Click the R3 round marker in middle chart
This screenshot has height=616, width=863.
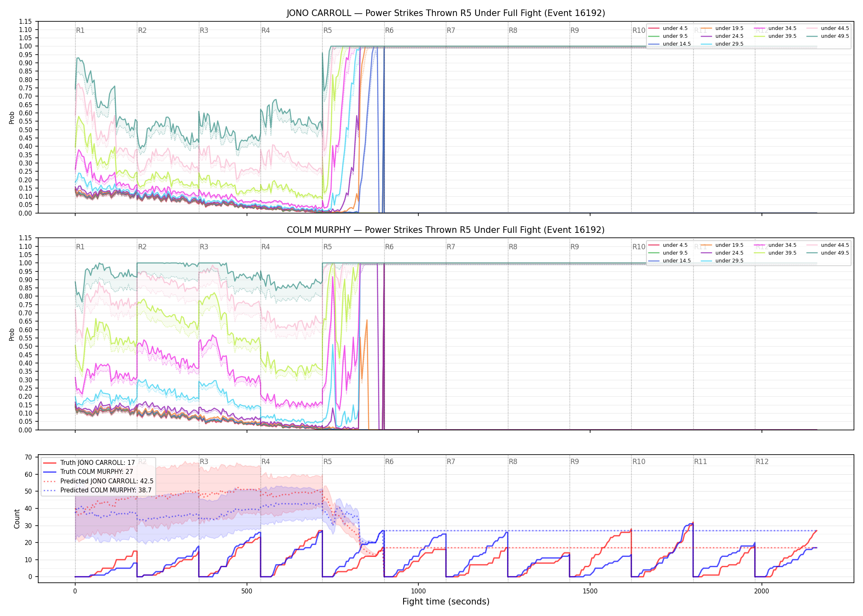(x=204, y=247)
